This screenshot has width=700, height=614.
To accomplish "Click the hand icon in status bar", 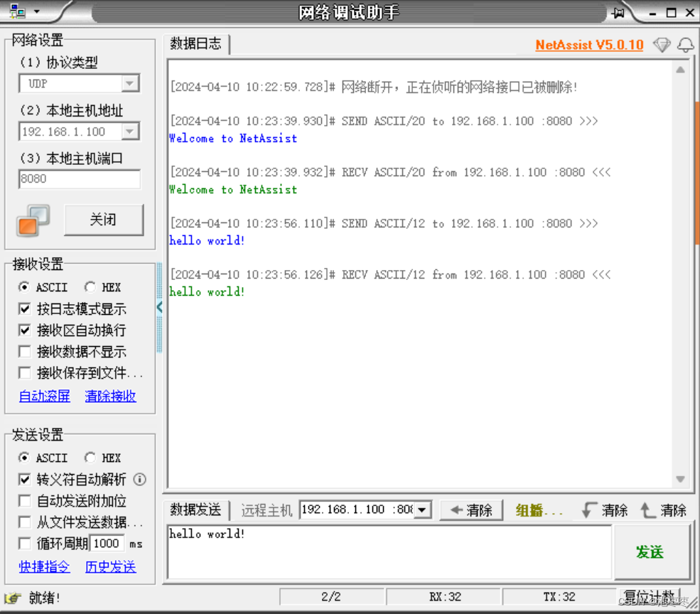I will point(13,598).
